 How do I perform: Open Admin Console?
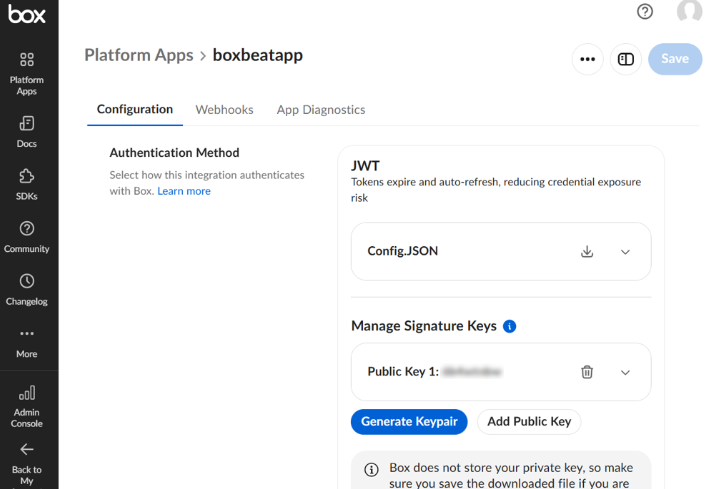[x=27, y=406]
